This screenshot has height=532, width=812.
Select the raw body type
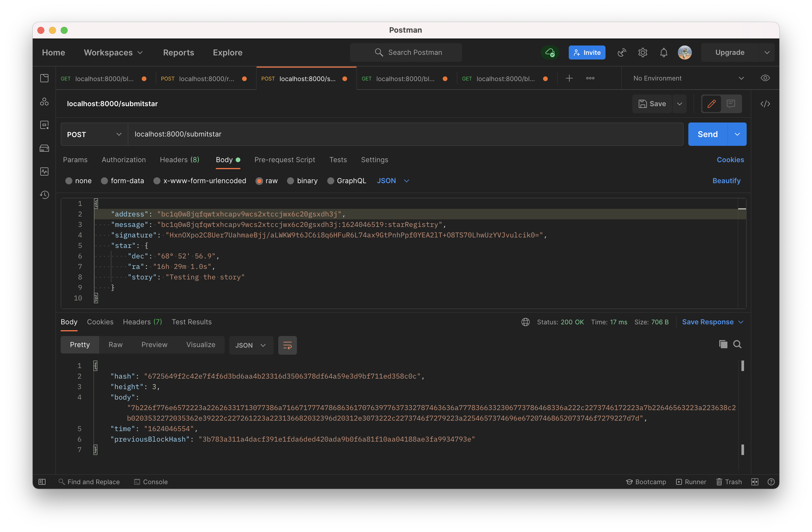(267, 181)
